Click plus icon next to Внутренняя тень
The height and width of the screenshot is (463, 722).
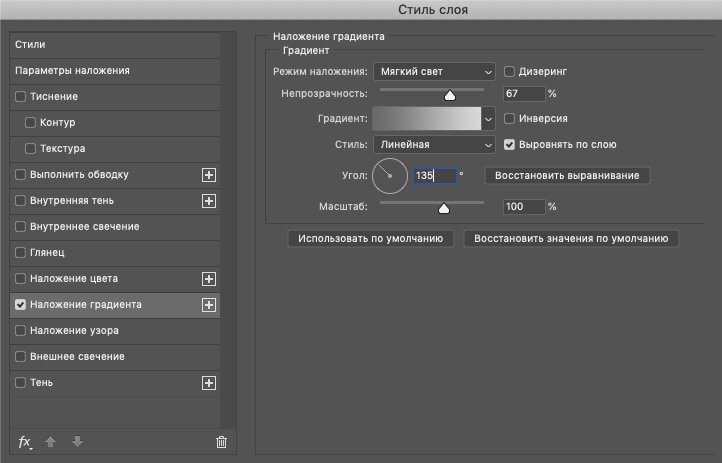point(209,201)
